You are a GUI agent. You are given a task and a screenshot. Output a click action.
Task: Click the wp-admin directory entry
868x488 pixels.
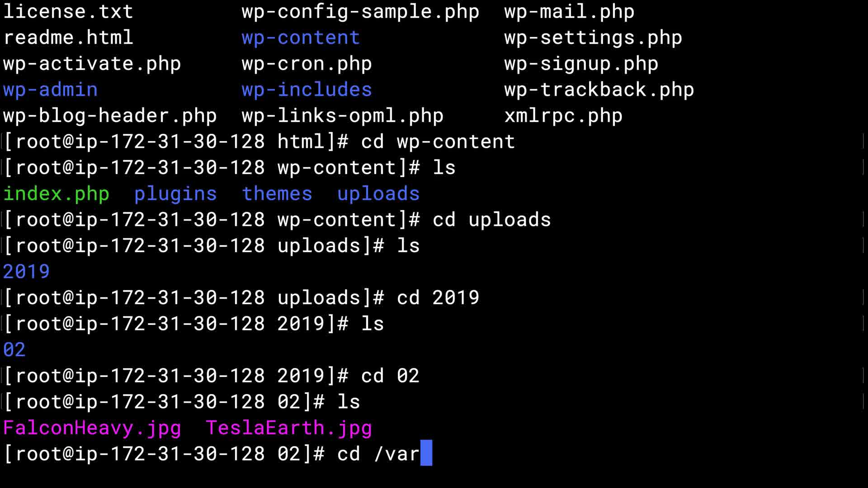pyautogui.click(x=50, y=89)
